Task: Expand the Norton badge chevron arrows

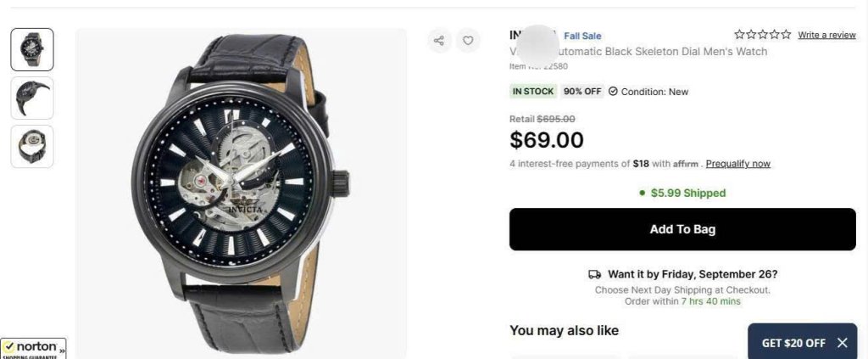Action: [x=62, y=348]
